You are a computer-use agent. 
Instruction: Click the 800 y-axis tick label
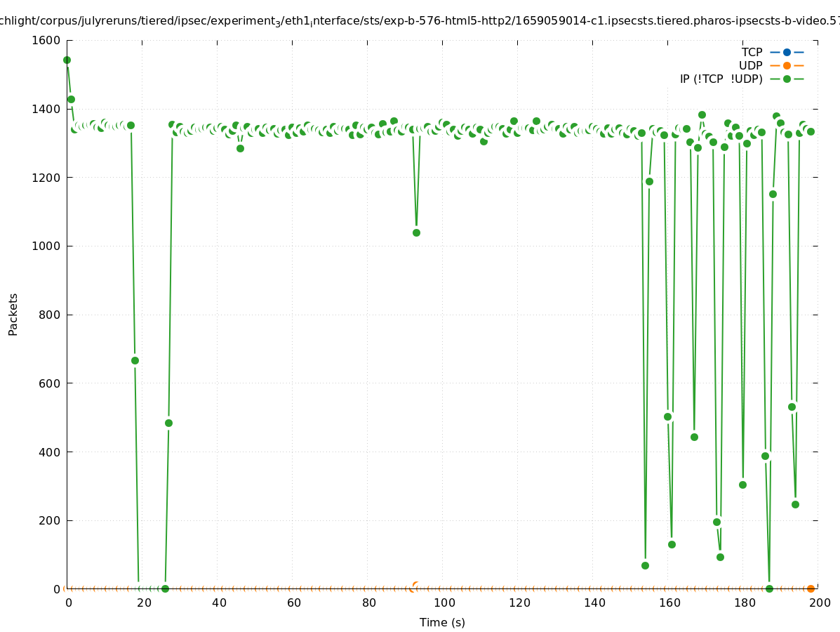click(x=50, y=315)
